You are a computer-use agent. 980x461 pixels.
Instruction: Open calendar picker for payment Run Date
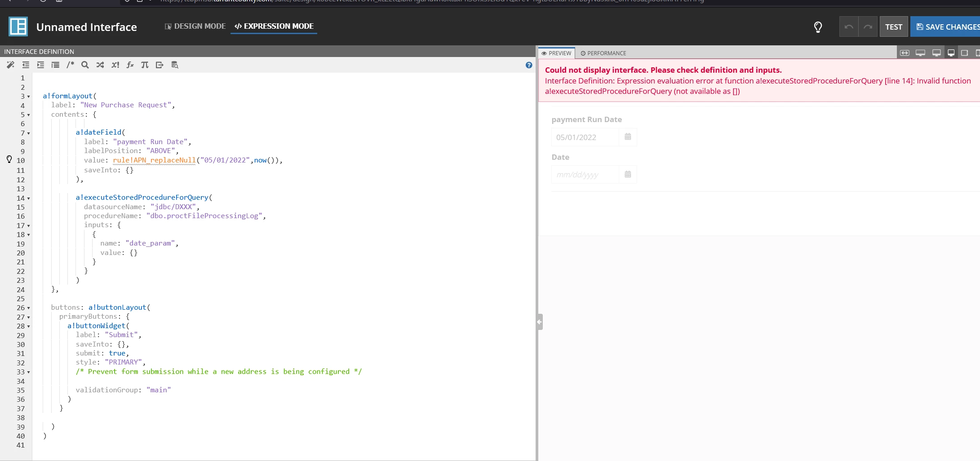point(628,137)
